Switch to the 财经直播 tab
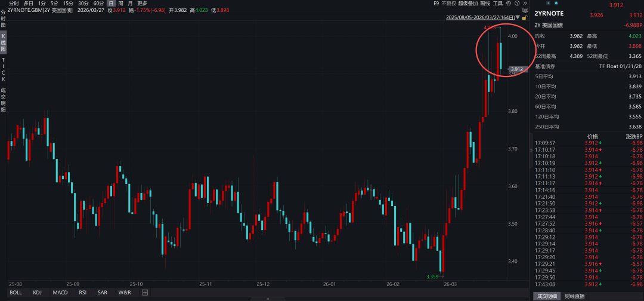 [x=575, y=296]
